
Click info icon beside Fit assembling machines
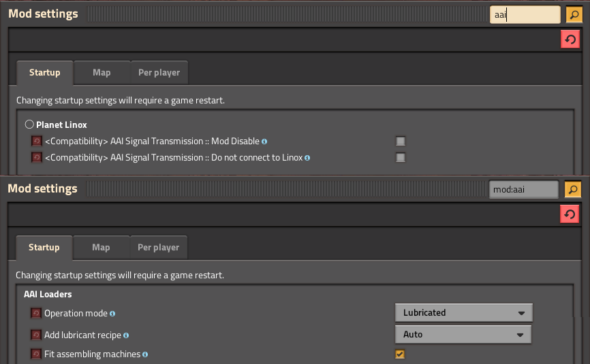(145, 354)
